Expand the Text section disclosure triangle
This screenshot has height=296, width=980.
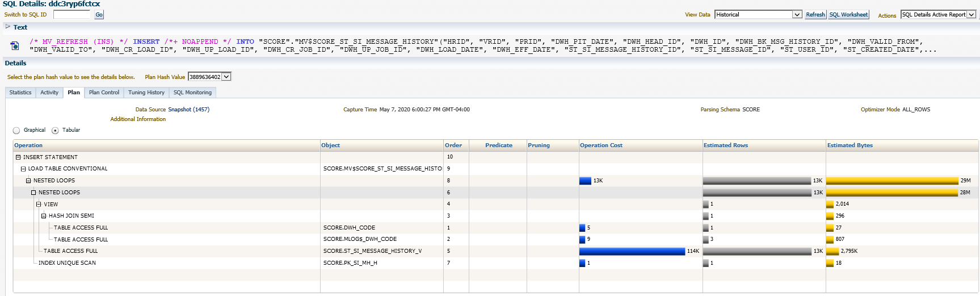click(8, 27)
